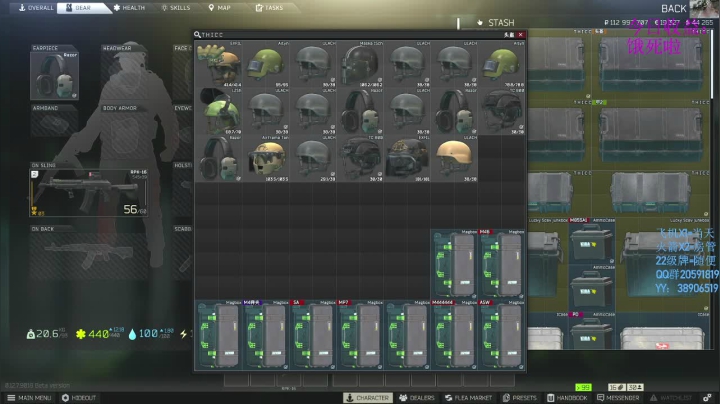Click the 440 health indicator
Screen dimensions: 720x404
tap(99, 334)
